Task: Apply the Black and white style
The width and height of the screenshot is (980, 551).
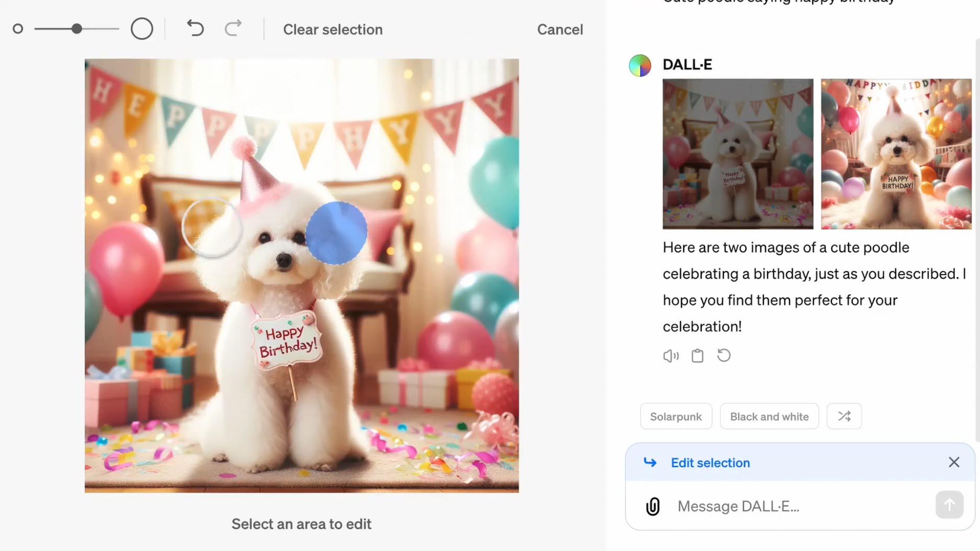Action: 769,416
